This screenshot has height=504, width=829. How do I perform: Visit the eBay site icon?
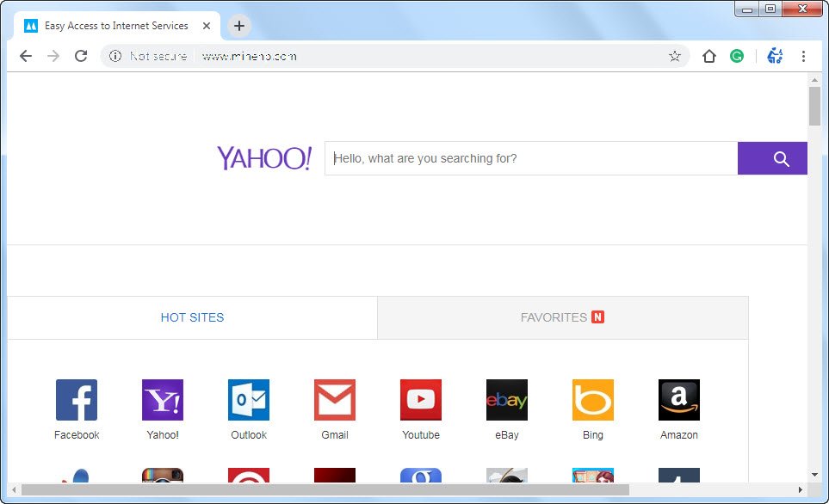click(x=507, y=400)
